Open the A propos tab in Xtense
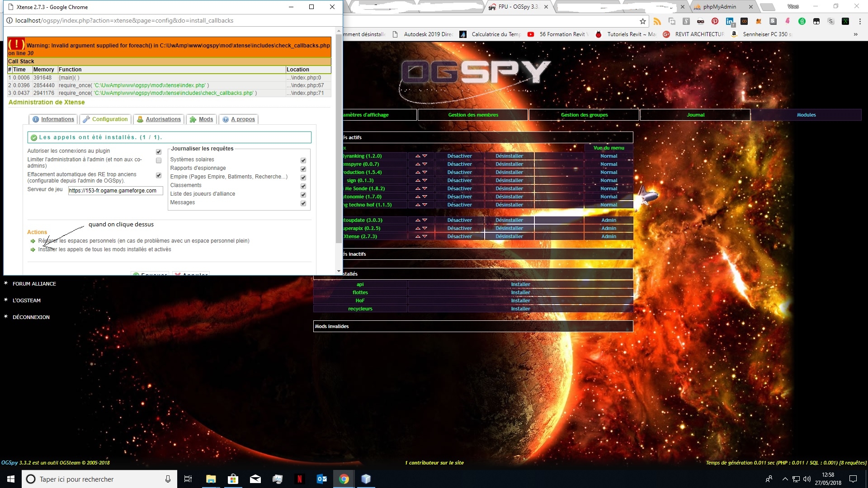 (x=239, y=119)
